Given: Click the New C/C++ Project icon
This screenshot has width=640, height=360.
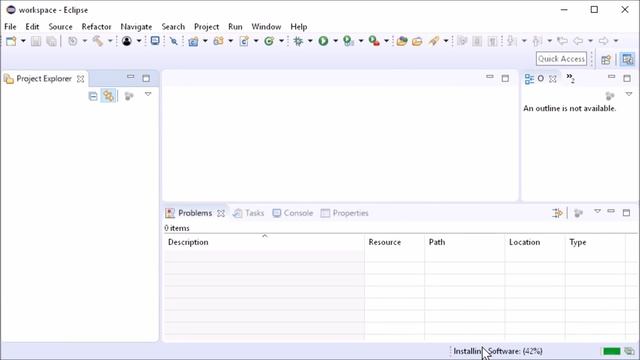Looking at the screenshot, I should pos(193,41).
